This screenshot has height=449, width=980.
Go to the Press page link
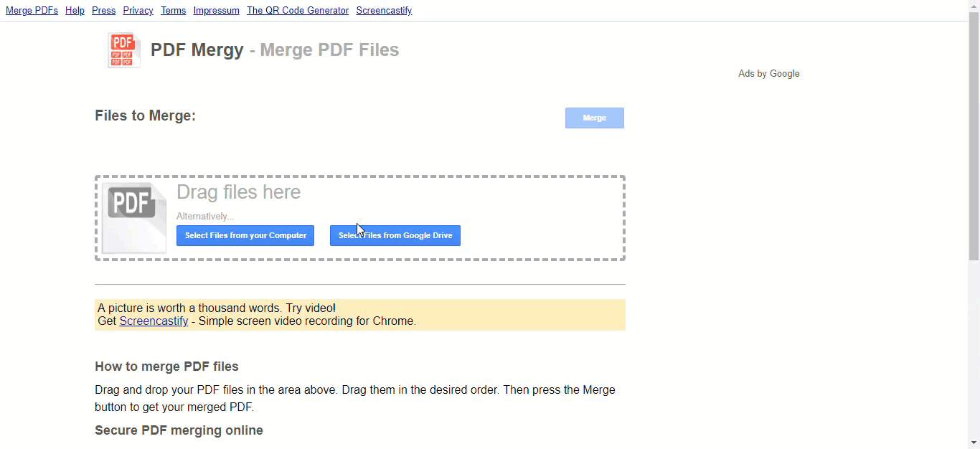pyautogui.click(x=103, y=10)
